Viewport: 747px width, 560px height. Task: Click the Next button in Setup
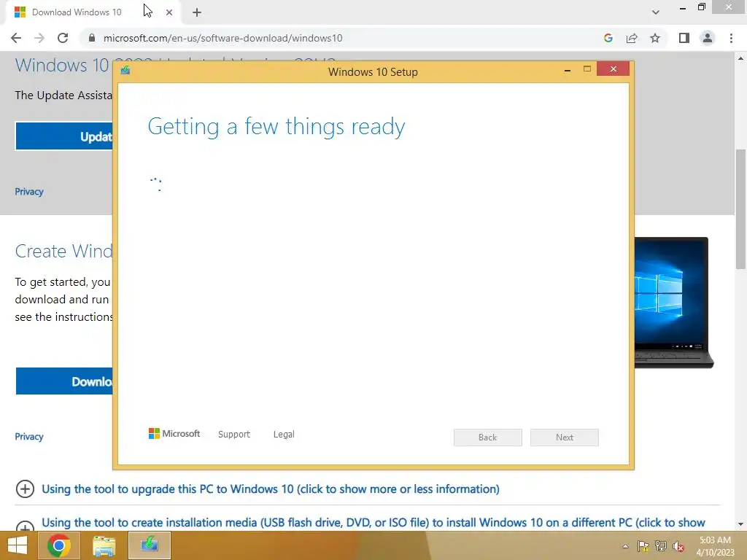point(565,437)
